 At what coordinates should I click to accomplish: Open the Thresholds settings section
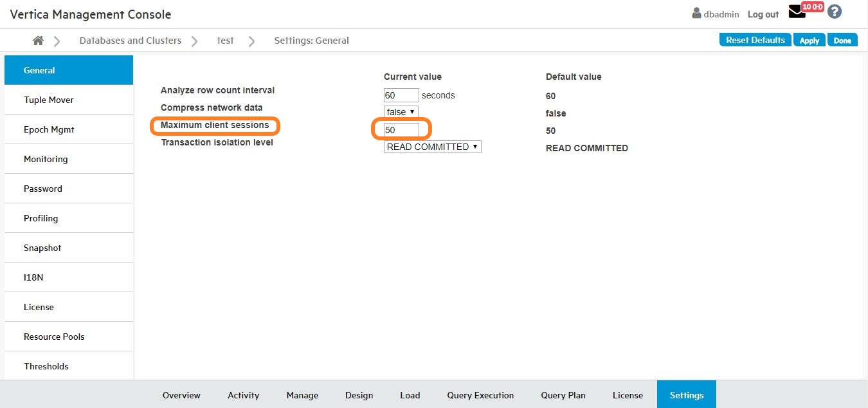pyautogui.click(x=46, y=366)
